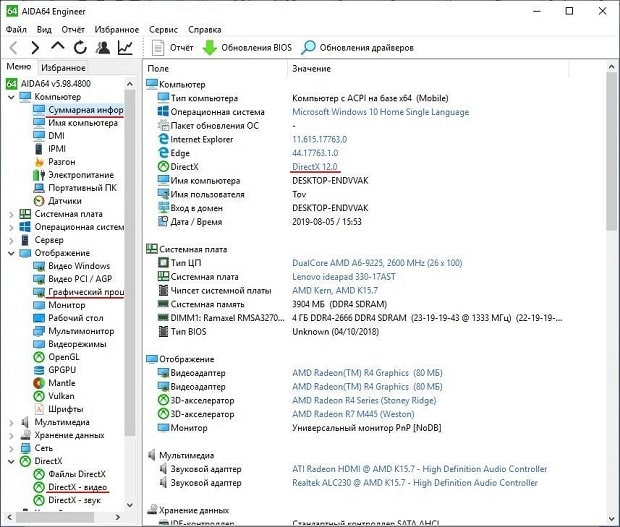The image size is (620, 527).
Task: Collapse the Отображение tree node
Action: 11,253
